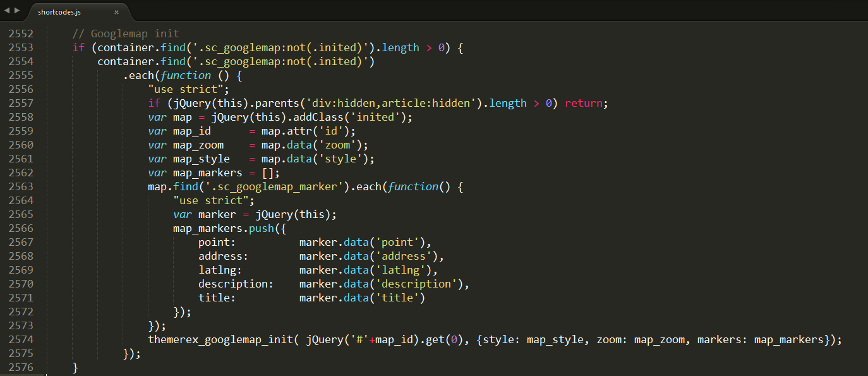
Task: Click line number 2560 in gutter
Action: 21,145
